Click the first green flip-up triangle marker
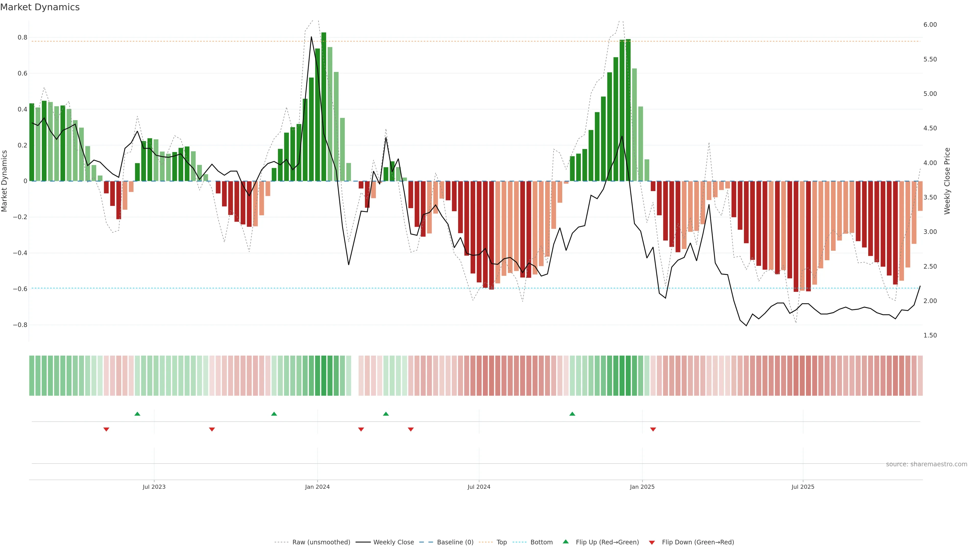This screenshot has height=551, width=980. pyautogui.click(x=137, y=414)
